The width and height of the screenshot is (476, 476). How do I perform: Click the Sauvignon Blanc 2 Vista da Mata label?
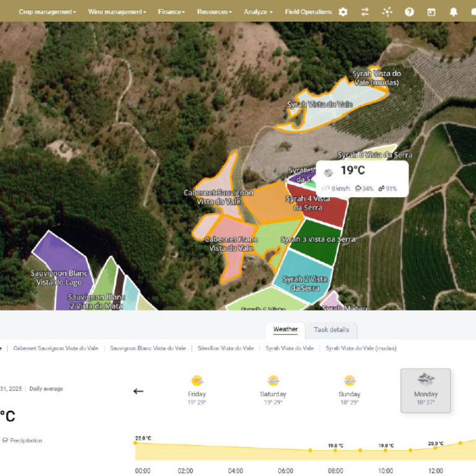point(97,301)
